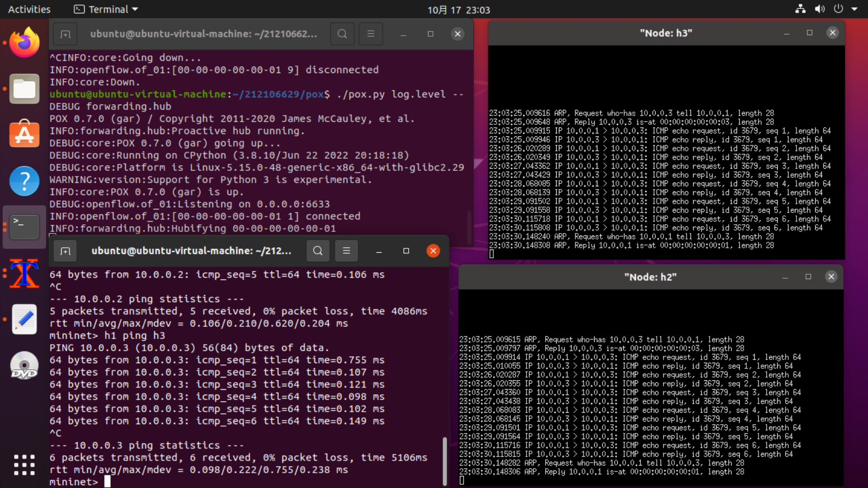Click the "./pox.py log.level" command prompt line

pyautogui.click(x=257, y=95)
